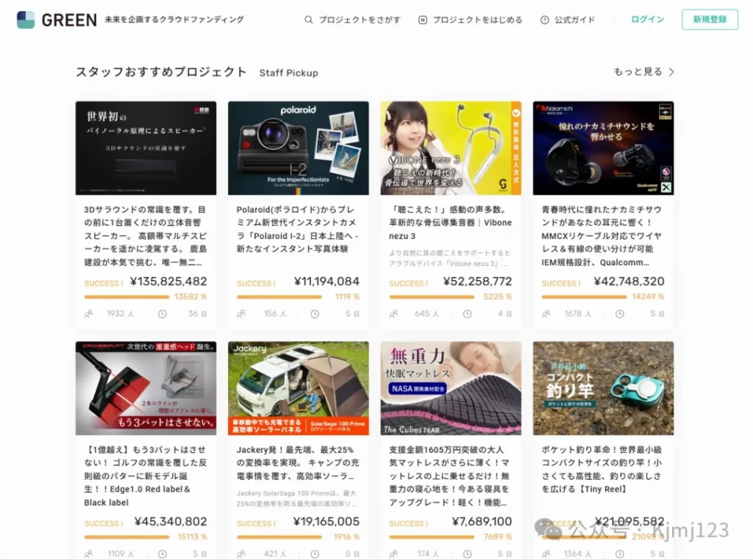Click supporters icon on golf putter card
Viewport: 753px width, 560px height.
89,554
